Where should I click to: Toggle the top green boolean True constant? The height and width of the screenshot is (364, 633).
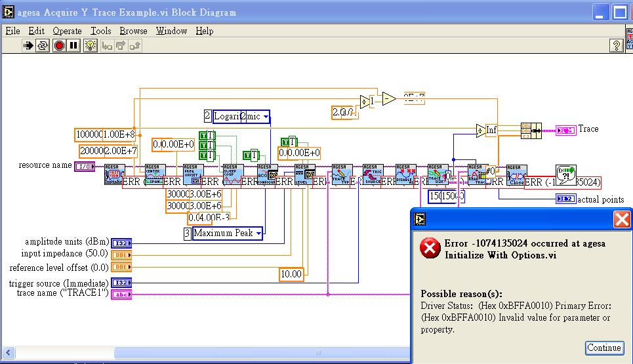[205, 136]
